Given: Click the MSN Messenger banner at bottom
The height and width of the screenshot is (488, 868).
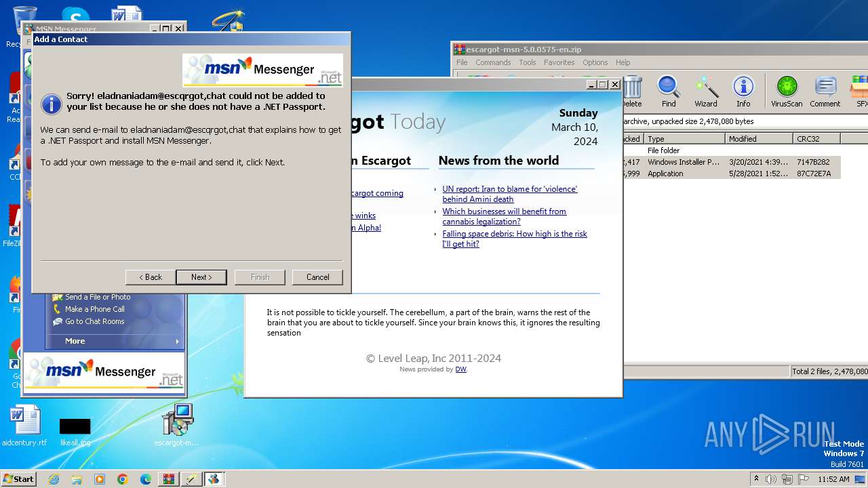Looking at the screenshot, I should (104, 372).
